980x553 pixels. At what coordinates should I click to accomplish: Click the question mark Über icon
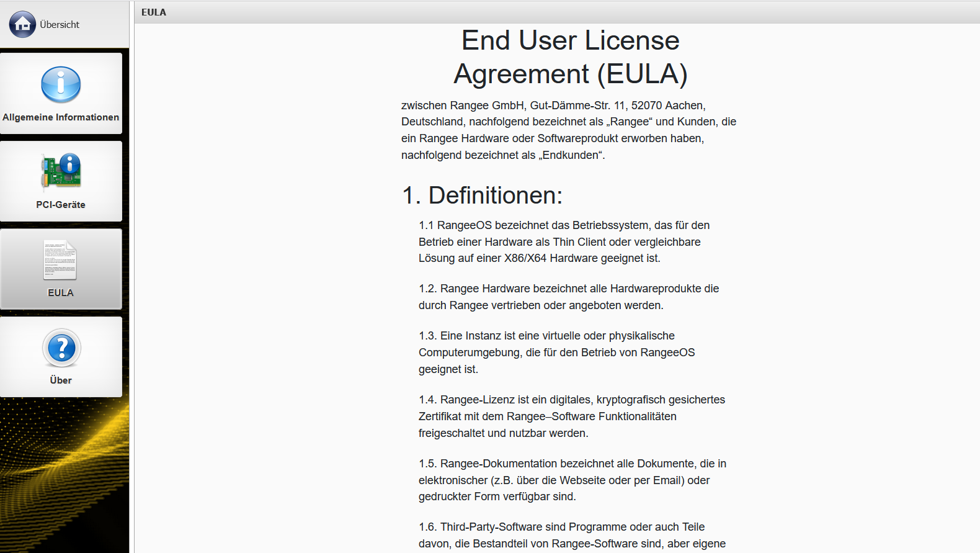(61, 348)
